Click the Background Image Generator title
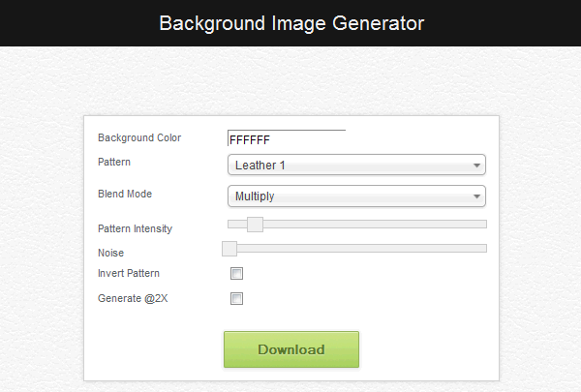This screenshot has height=392, width=581. point(291,23)
